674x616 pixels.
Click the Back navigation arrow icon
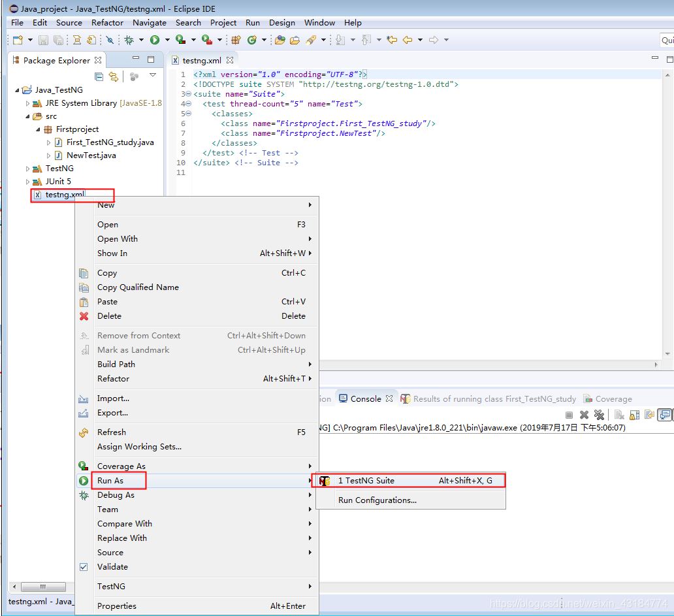408,40
